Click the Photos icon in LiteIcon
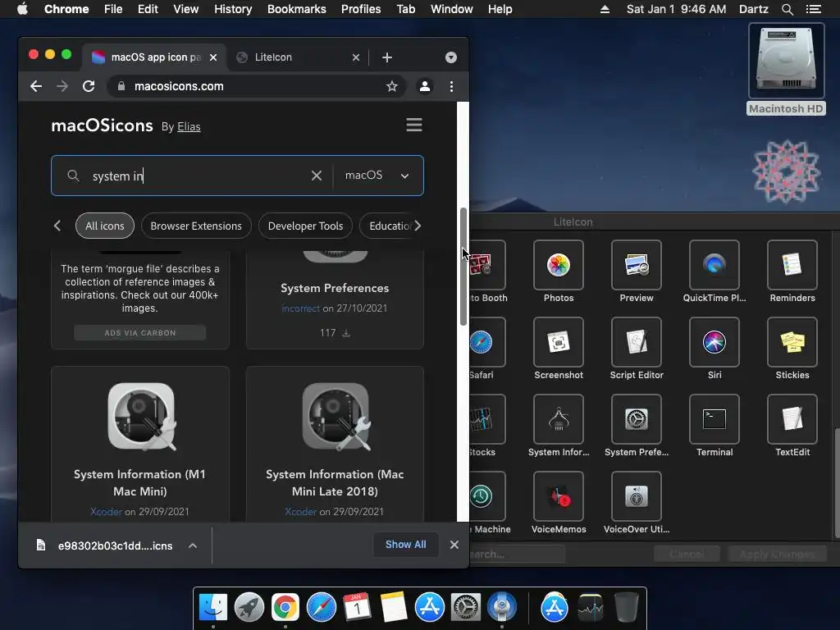 coord(558,265)
